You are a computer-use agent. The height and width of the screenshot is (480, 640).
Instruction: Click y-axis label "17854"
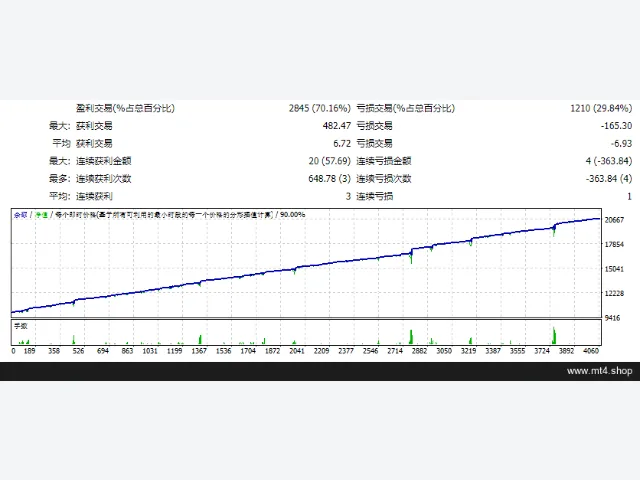614,244
